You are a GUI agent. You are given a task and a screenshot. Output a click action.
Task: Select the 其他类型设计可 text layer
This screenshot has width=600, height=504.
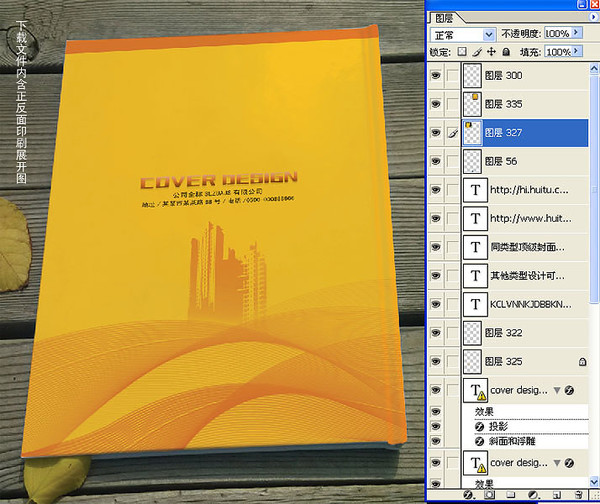coord(525,276)
